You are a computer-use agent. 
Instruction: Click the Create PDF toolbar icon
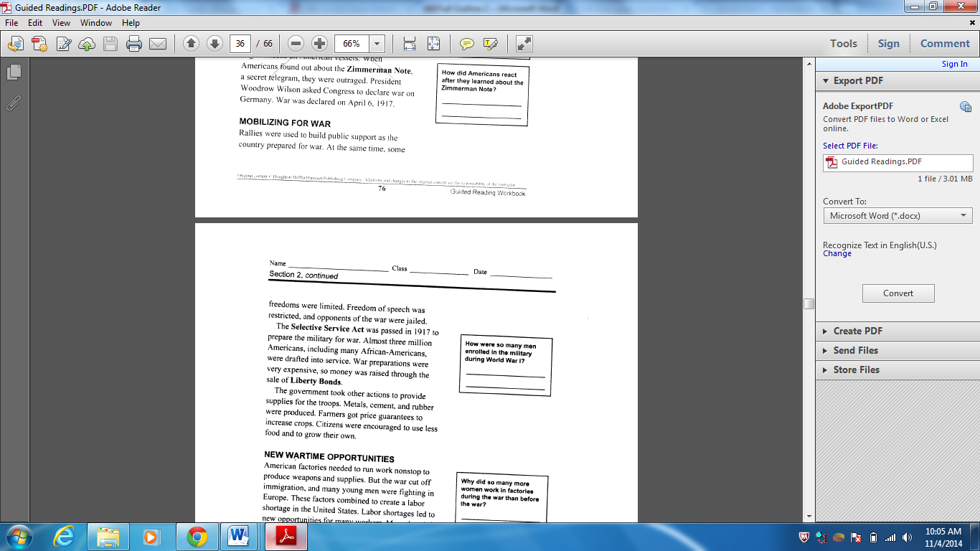[x=39, y=44]
